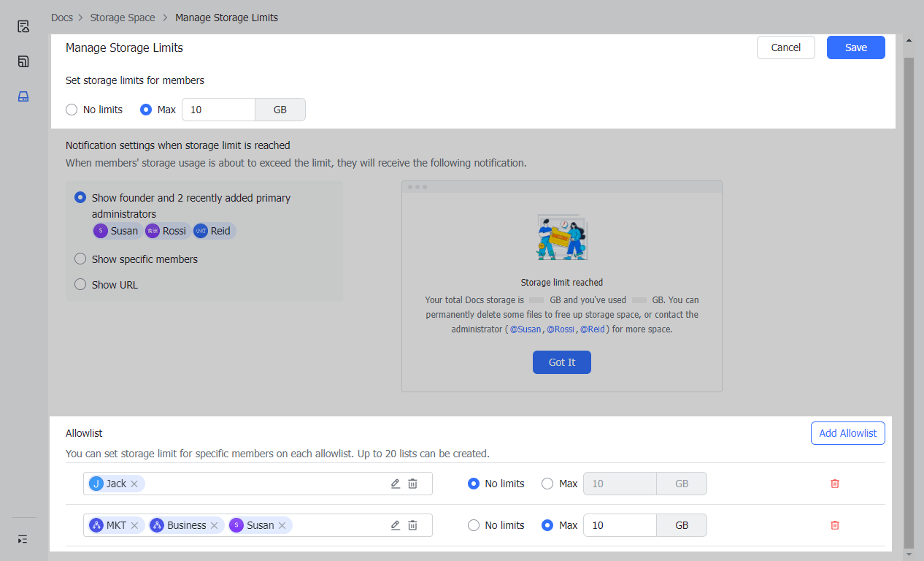The width and height of the screenshot is (924, 561).
Task: Navigate to Docs in breadcrumb
Action: (62, 18)
